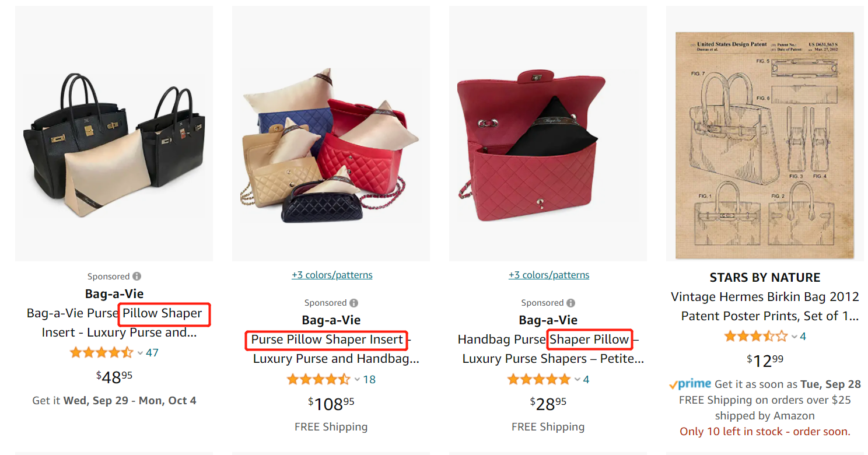Click the Sponsored info icon under first product
Image resolution: width=868 pixels, height=455 pixels.
click(136, 276)
